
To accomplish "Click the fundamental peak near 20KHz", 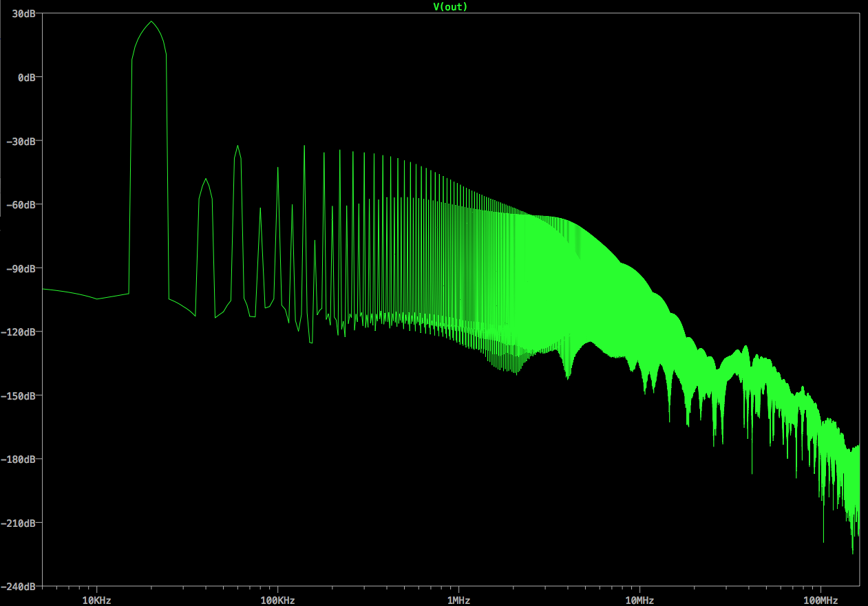I will [151, 22].
